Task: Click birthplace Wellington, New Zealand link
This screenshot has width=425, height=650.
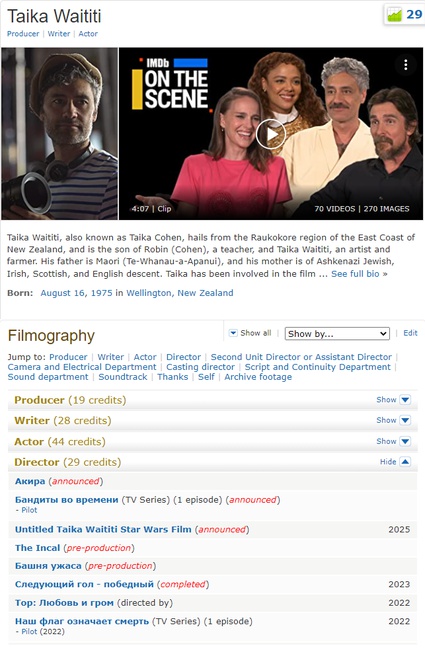Action: tap(180, 293)
